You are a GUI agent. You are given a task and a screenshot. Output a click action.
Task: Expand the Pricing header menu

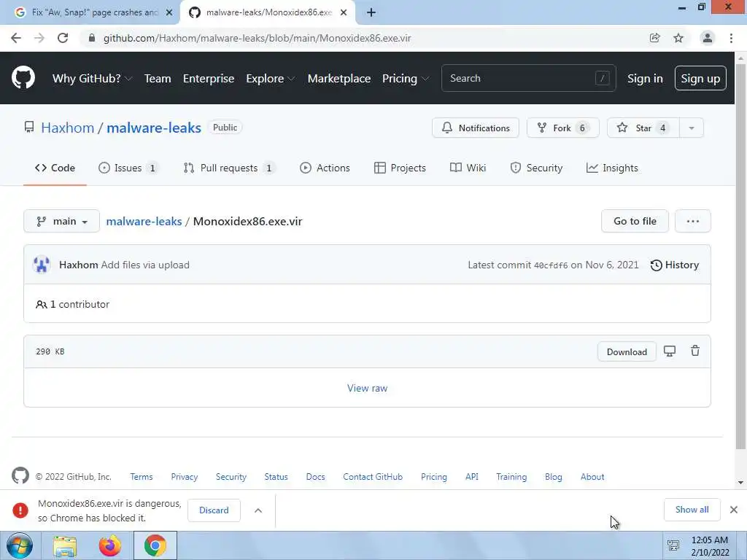(x=406, y=78)
